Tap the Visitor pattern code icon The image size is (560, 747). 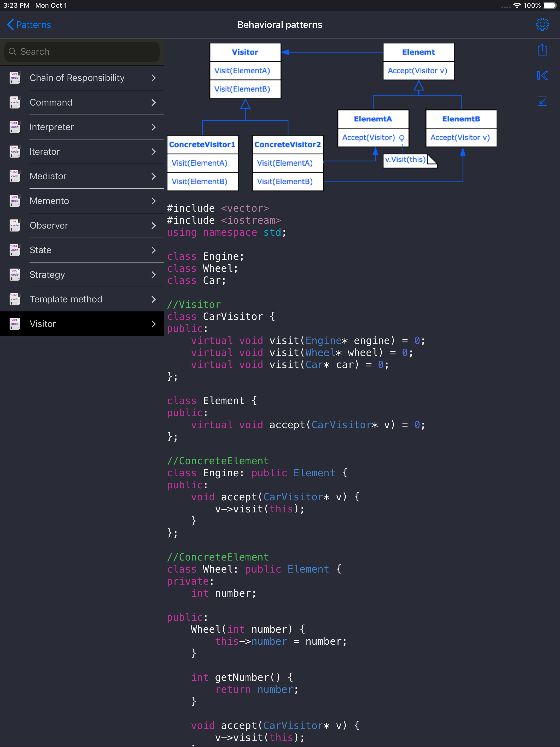(x=14, y=323)
